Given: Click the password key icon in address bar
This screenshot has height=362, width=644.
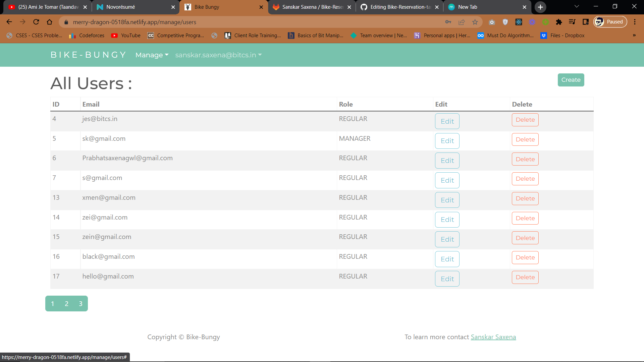Looking at the screenshot, I should (x=448, y=22).
